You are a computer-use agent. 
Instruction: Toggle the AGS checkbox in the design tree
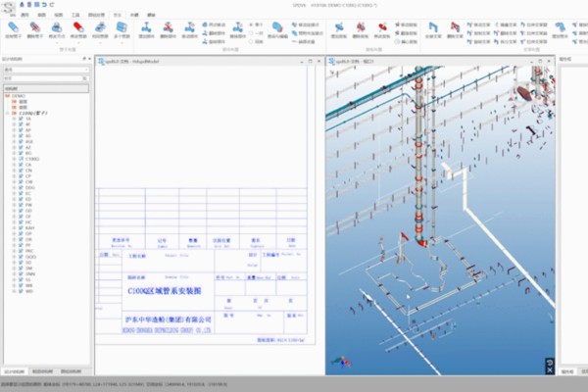pyautogui.click(x=19, y=140)
